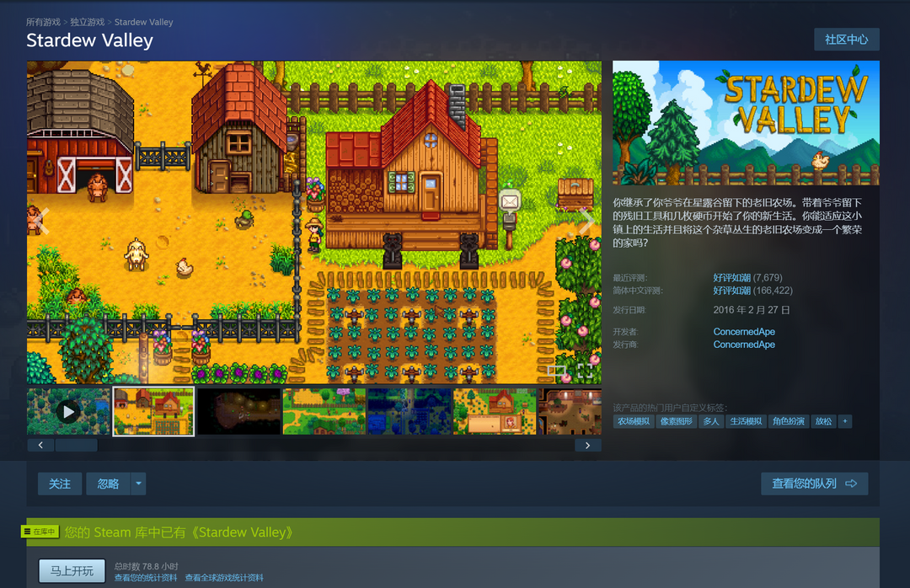The height and width of the screenshot is (588, 910).
Task: Click 查看您的队列 queue button
Action: (x=814, y=484)
